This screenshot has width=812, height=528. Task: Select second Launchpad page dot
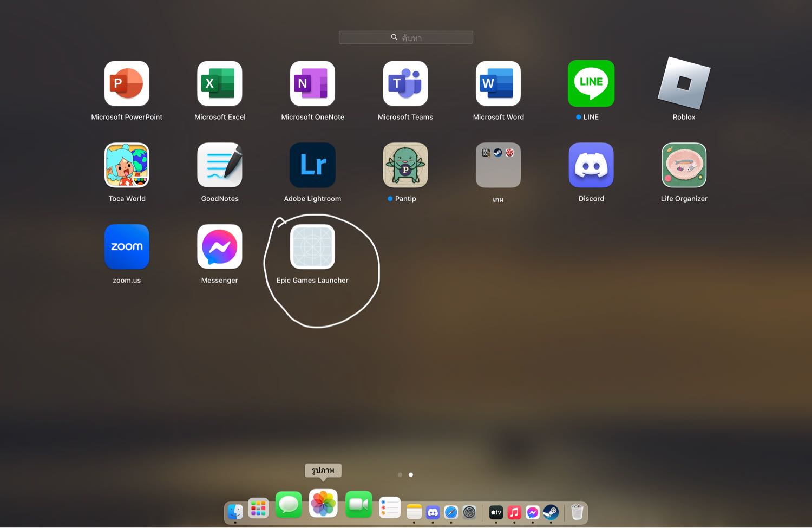(411, 475)
